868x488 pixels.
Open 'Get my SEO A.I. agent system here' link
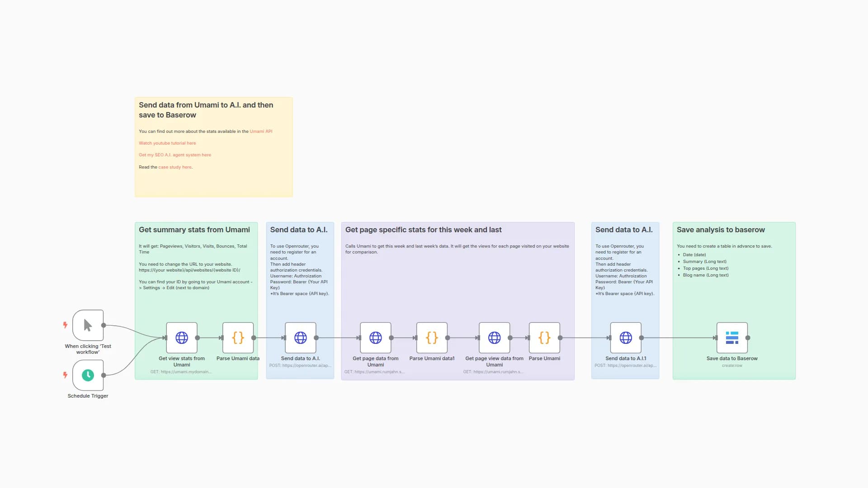(x=175, y=155)
